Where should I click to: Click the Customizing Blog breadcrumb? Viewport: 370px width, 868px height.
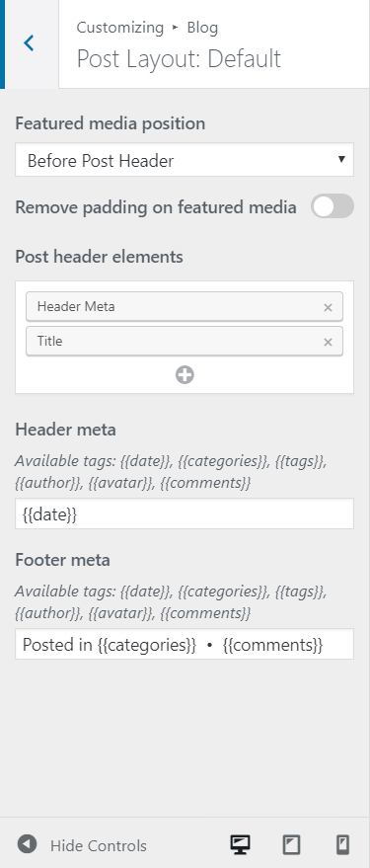[x=147, y=27]
